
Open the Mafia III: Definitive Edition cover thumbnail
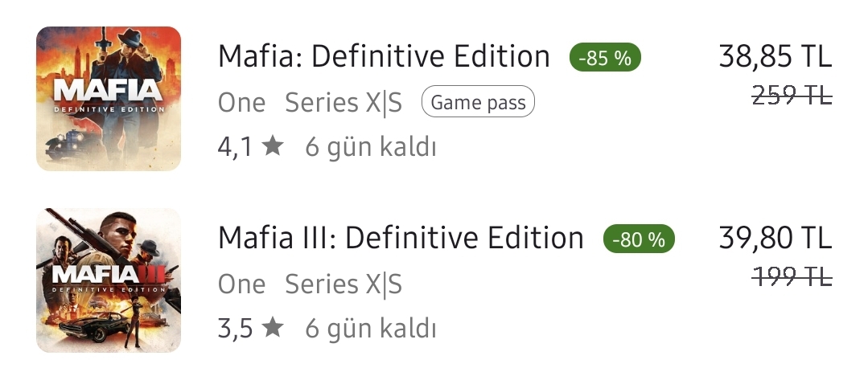109,280
